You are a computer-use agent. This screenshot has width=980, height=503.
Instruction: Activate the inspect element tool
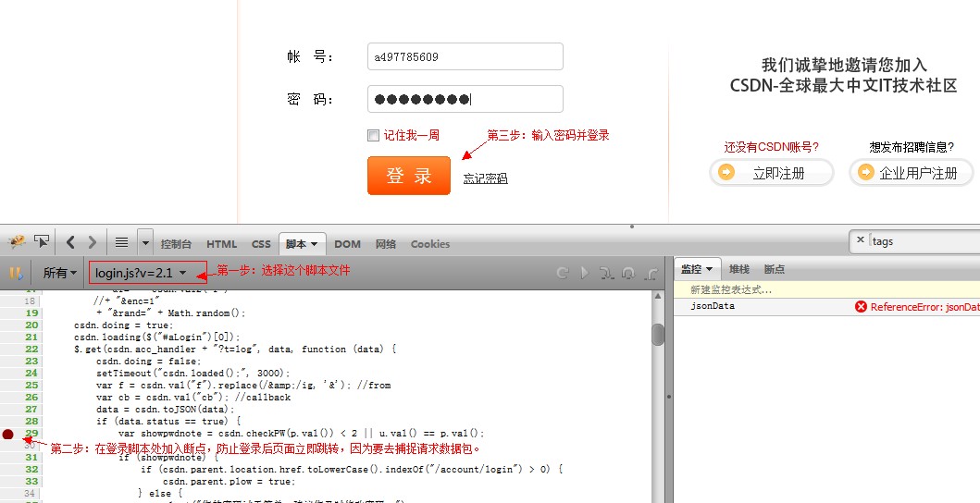pos(42,242)
